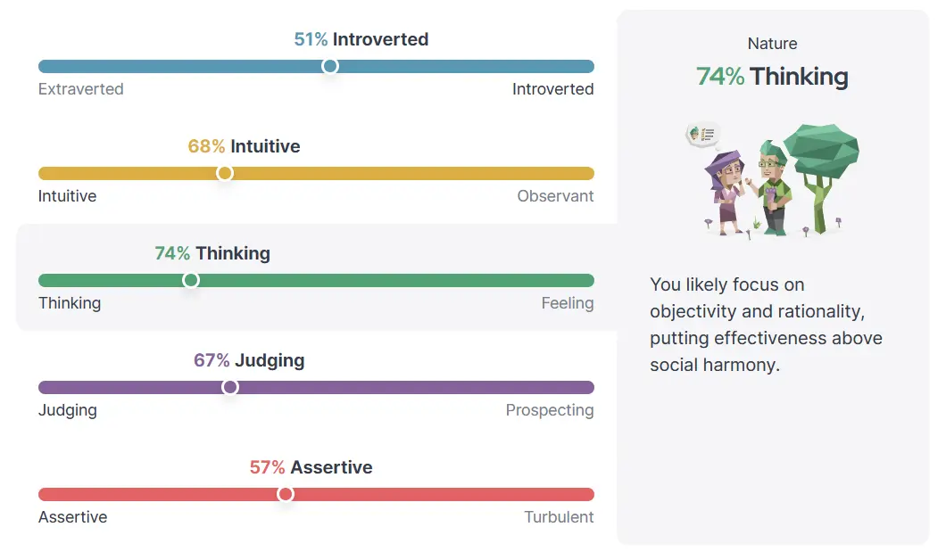Image resolution: width=946 pixels, height=560 pixels.
Task: Click the Assertive slider handle
Action: [x=285, y=494]
